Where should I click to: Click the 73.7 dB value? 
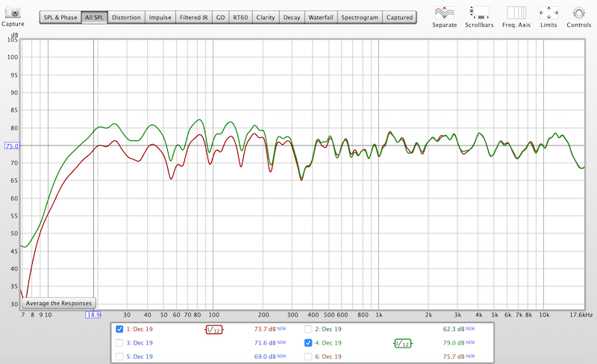(x=265, y=329)
